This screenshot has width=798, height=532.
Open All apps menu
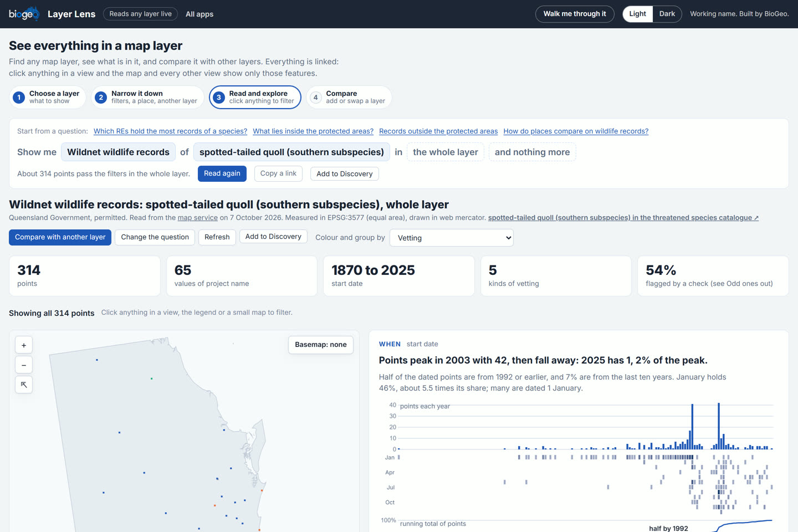(x=199, y=14)
